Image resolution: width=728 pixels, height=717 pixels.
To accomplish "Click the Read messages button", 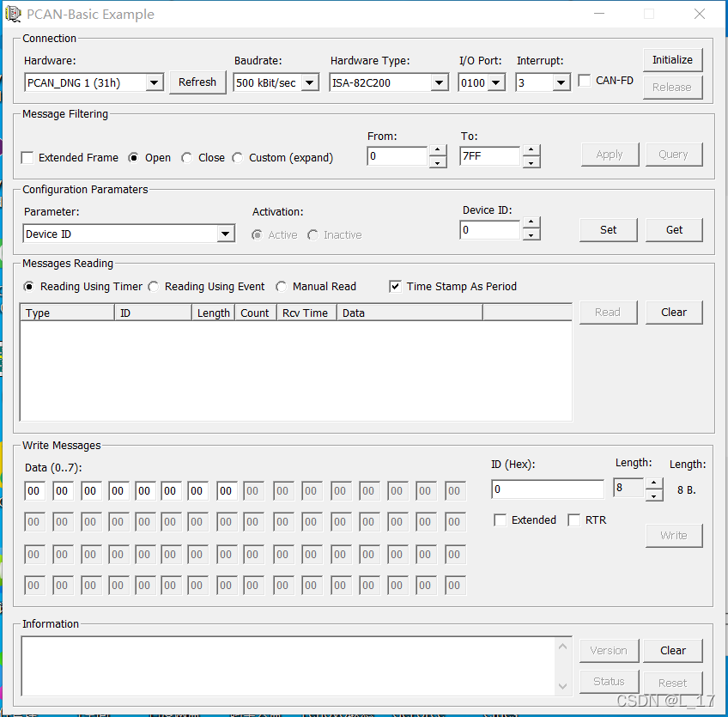I will pyautogui.click(x=608, y=312).
